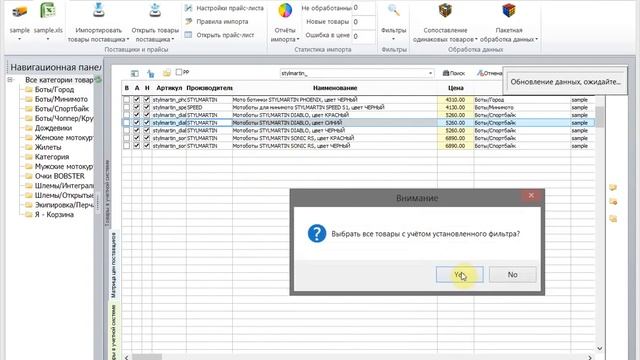The width and height of the screenshot is (640, 360).
Task: Check column В box for the STYLMARTIN PHOENIX row
Action: [127, 100]
